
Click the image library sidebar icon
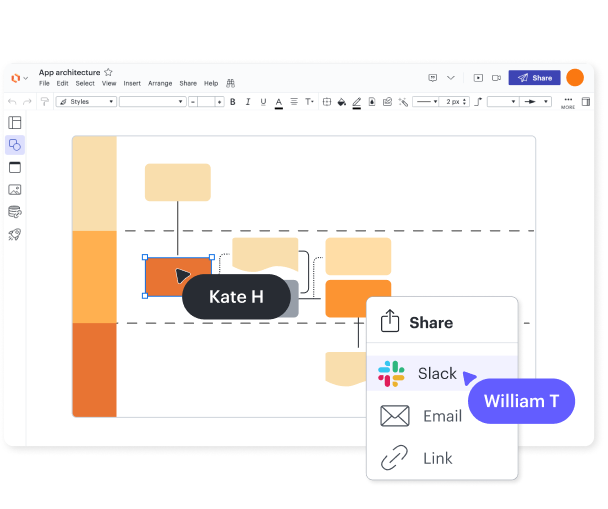click(15, 189)
